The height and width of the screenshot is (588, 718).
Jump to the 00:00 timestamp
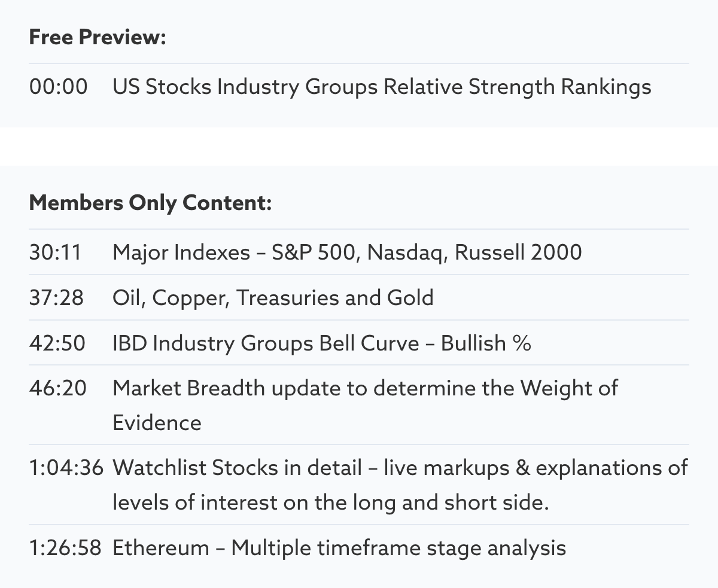click(58, 87)
